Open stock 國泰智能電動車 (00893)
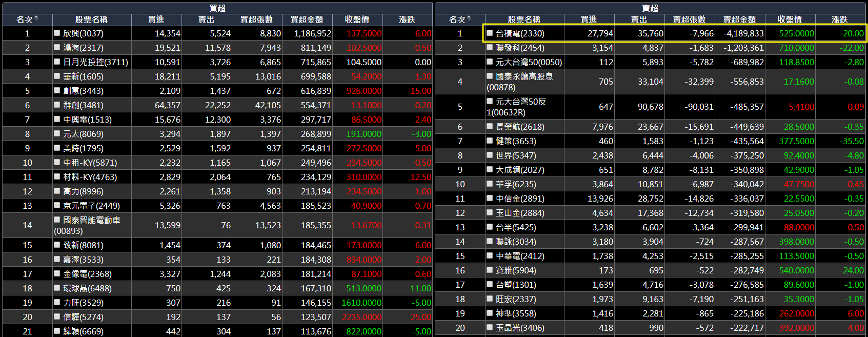Image resolution: width=868 pixels, height=337 pixels. pyautogui.click(x=87, y=225)
